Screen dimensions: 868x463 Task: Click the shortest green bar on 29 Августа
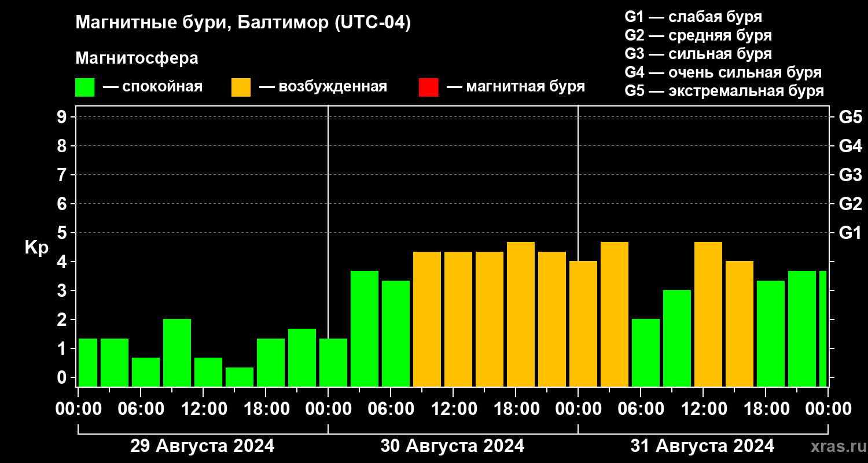(240, 377)
